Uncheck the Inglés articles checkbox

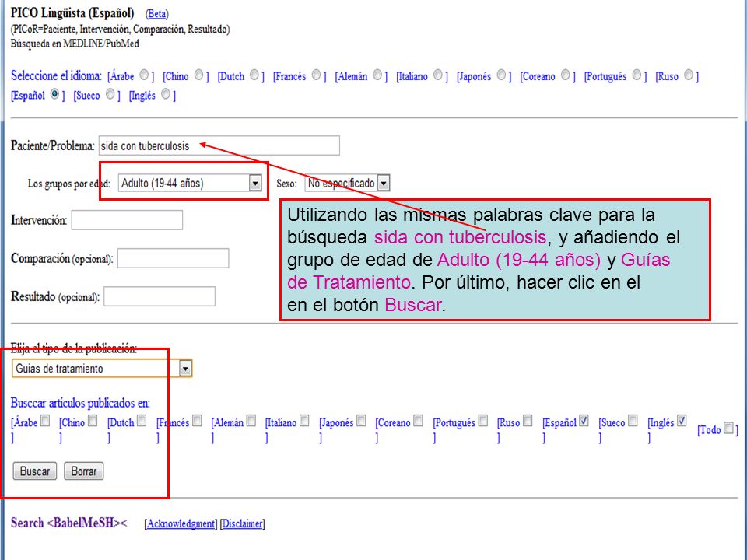(682, 421)
